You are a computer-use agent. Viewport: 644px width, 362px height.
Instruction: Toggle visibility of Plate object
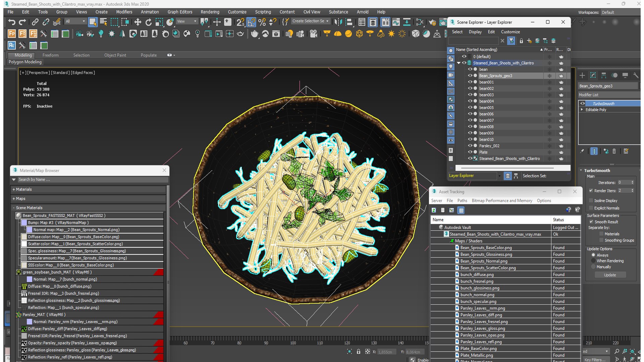tap(470, 152)
